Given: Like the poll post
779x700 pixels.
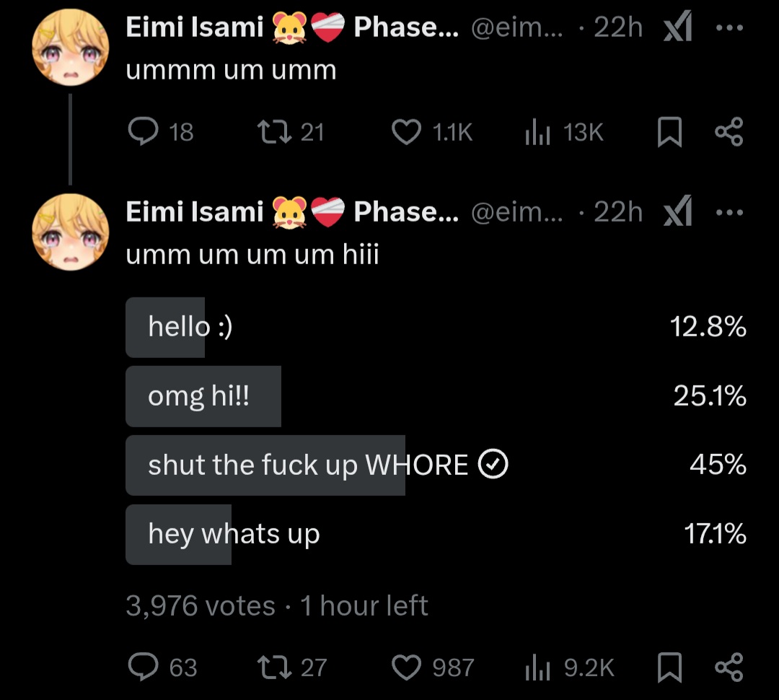Looking at the screenshot, I should pos(406,668).
